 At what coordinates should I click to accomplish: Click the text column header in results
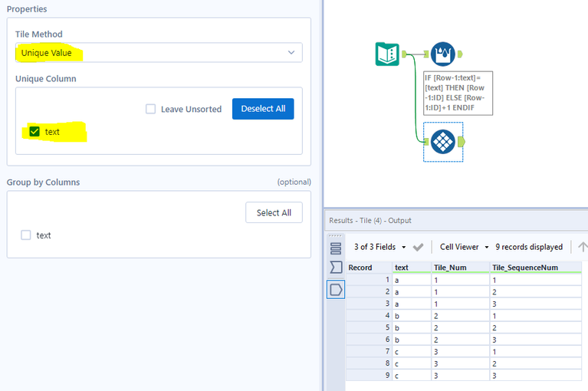coord(412,268)
